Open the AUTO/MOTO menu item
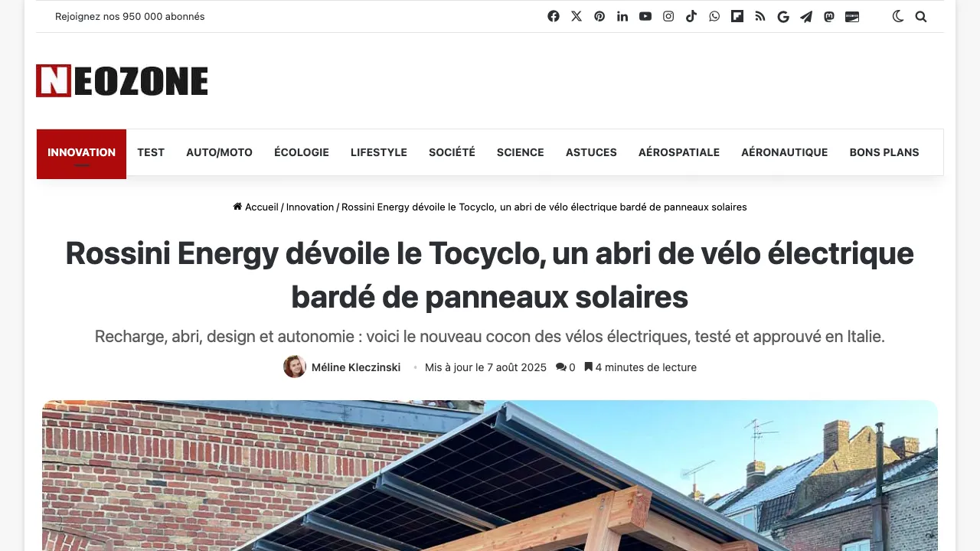Screen dimensions: 980x551 pos(219,152)
